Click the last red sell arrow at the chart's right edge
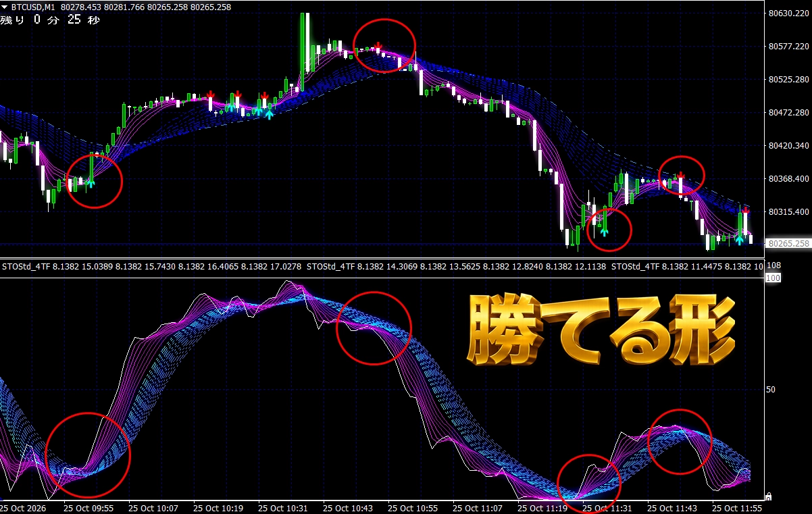Screen dimensions: 812x514 coord(745,210)
